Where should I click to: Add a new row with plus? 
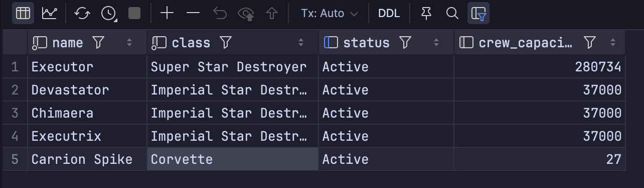click(x=167, y=14)
